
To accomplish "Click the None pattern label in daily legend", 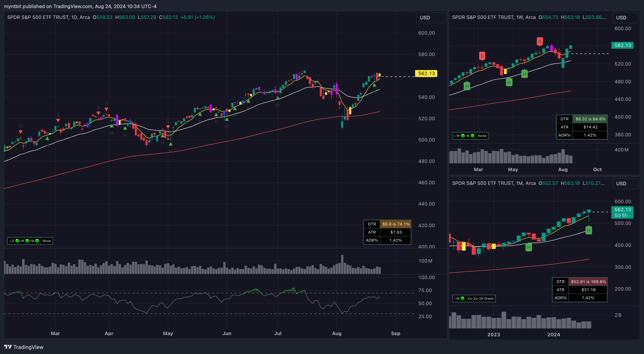I will pyautogui.click(x=47, y=241).
